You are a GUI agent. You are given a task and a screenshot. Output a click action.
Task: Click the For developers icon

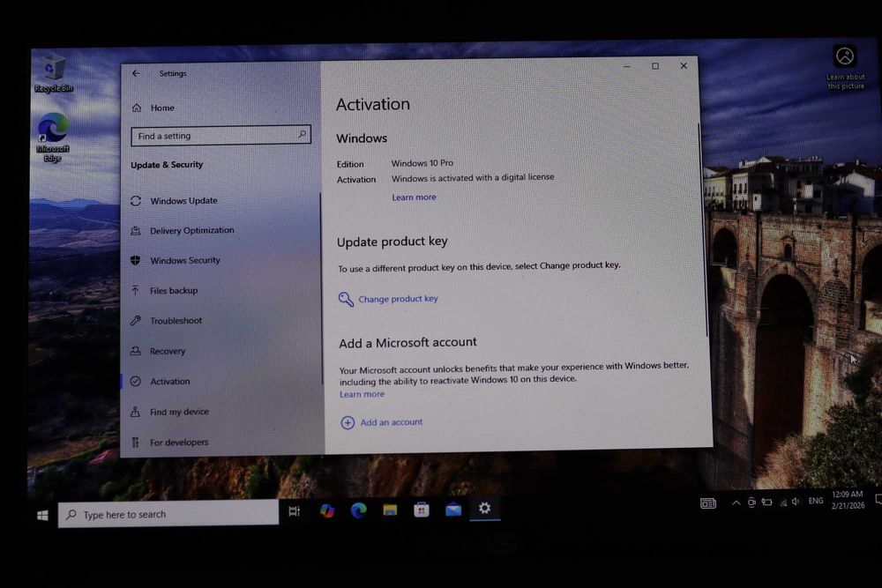[x=136, y=443]
